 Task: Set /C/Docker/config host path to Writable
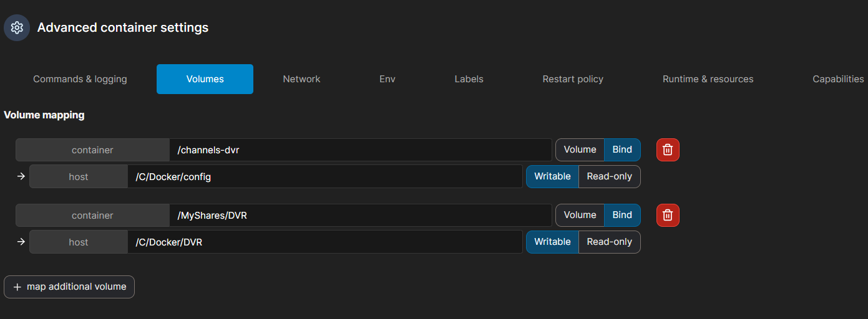(552, 176)
